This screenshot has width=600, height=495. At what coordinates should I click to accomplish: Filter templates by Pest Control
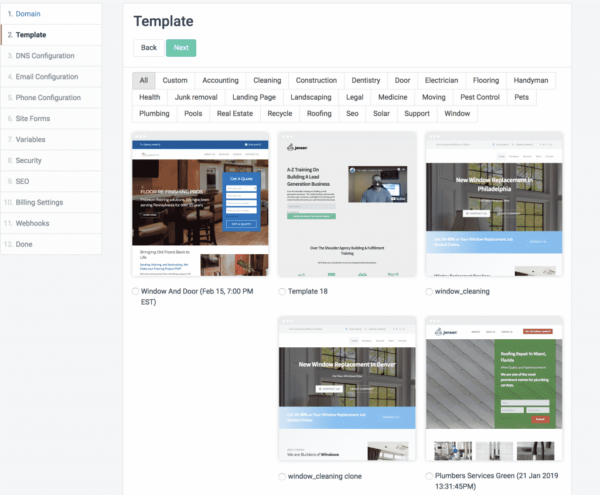(480, 97)
